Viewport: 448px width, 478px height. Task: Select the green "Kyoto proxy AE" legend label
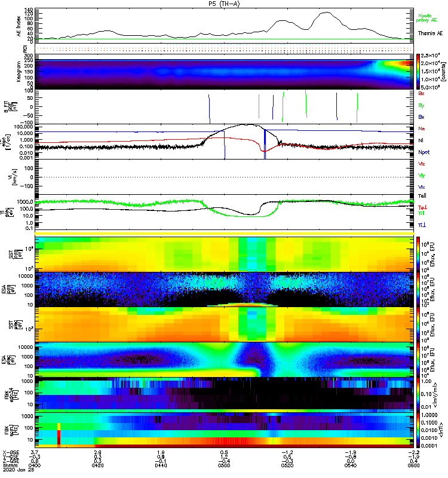click(426, 18)
